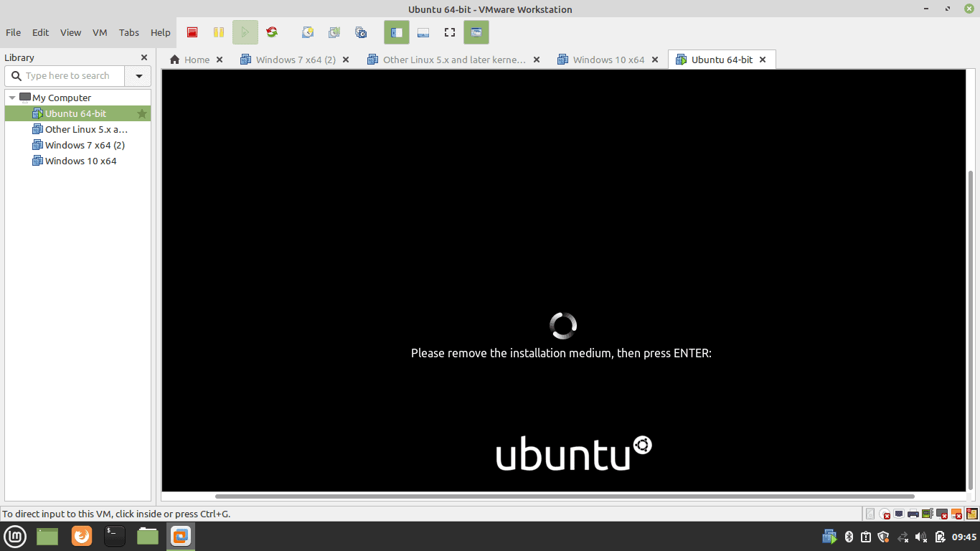This screenshot has width=980, height=551.
Task: Open the View menu
Action: click(x=70, y=32)
